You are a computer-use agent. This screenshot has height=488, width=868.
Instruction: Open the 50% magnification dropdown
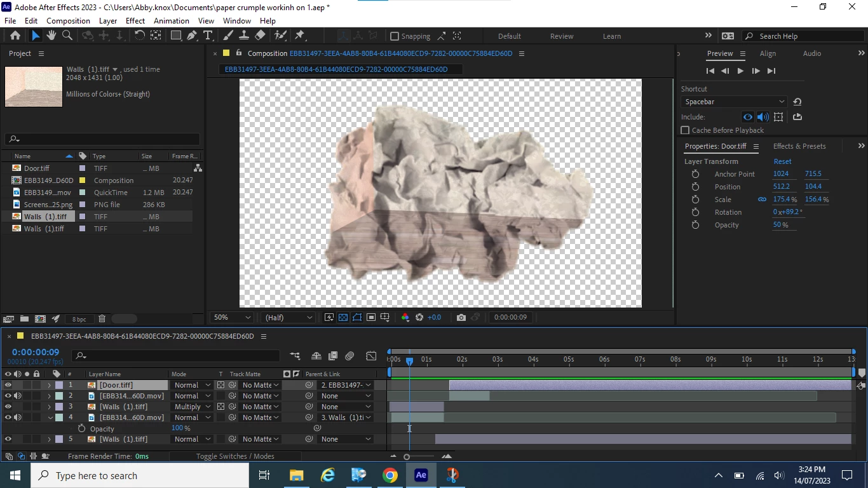(232, 317)
